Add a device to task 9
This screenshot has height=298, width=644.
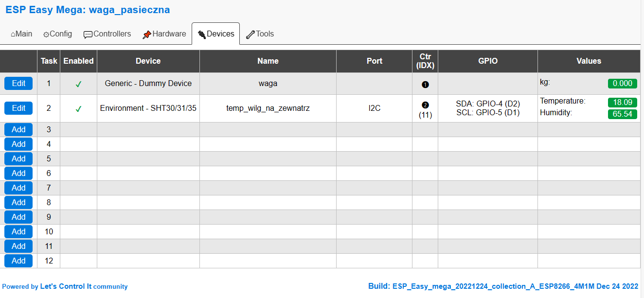click(x=18, y=217)
